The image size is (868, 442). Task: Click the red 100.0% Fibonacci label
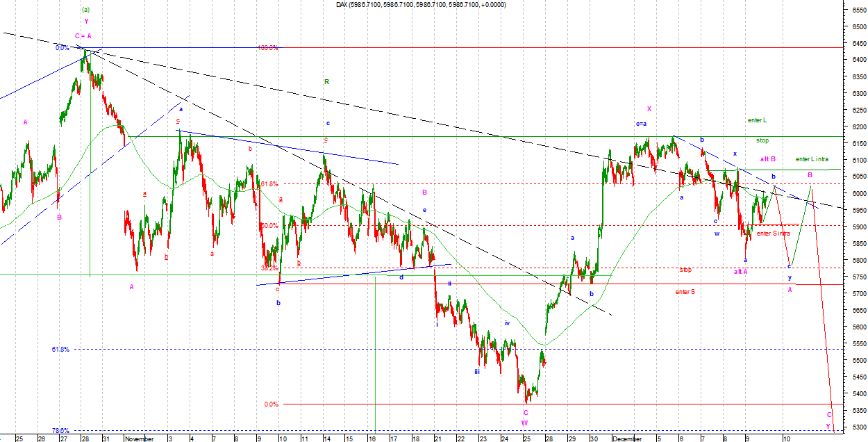(267, 48)
